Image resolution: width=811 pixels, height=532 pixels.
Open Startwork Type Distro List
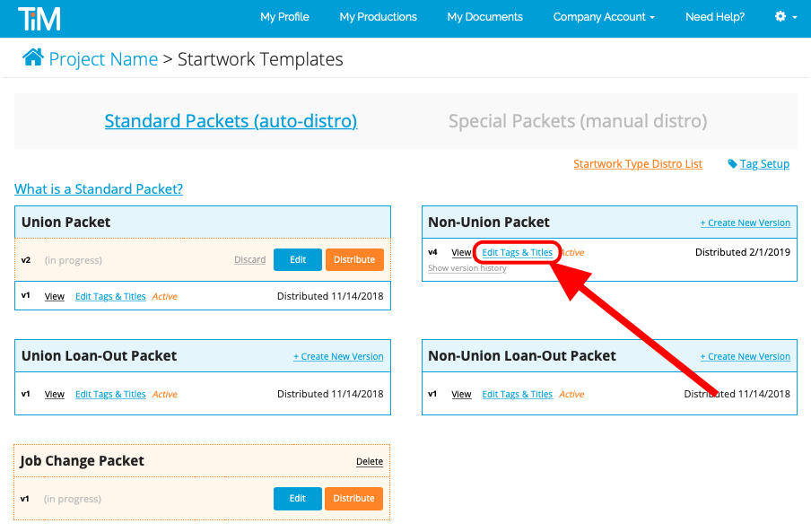pos(638,164)
